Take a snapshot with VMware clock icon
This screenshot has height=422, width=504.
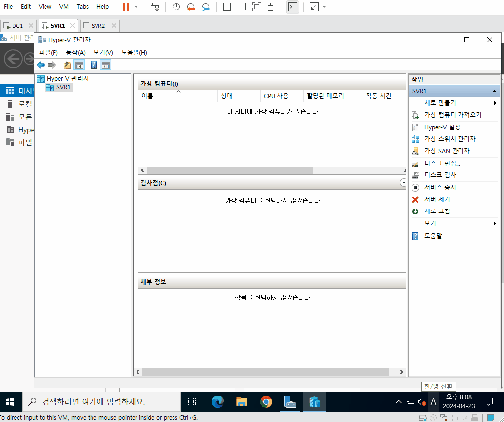click(176, 7)
